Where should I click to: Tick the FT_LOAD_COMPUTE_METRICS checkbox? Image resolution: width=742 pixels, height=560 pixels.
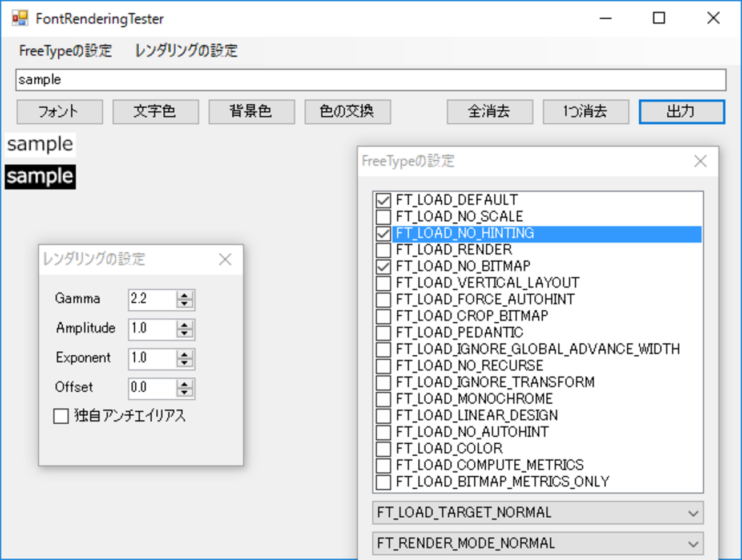[384, 465]
